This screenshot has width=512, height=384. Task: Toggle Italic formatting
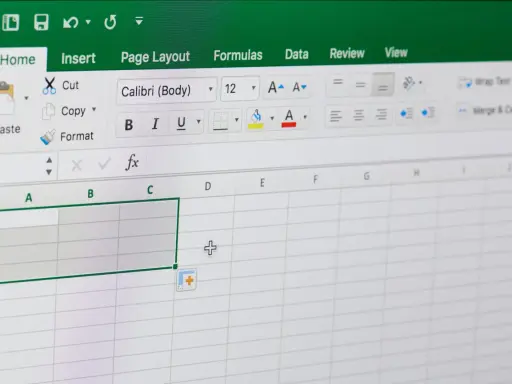point(155,124)
